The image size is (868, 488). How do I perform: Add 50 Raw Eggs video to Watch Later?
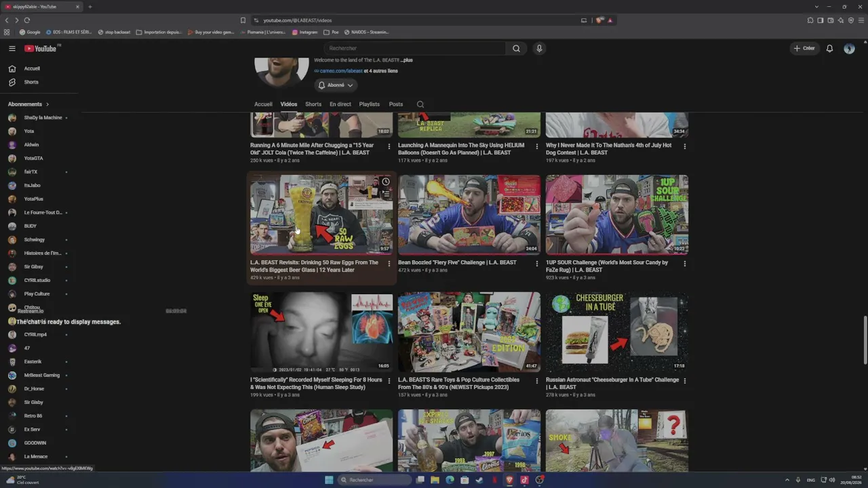(x=385, y=182)
